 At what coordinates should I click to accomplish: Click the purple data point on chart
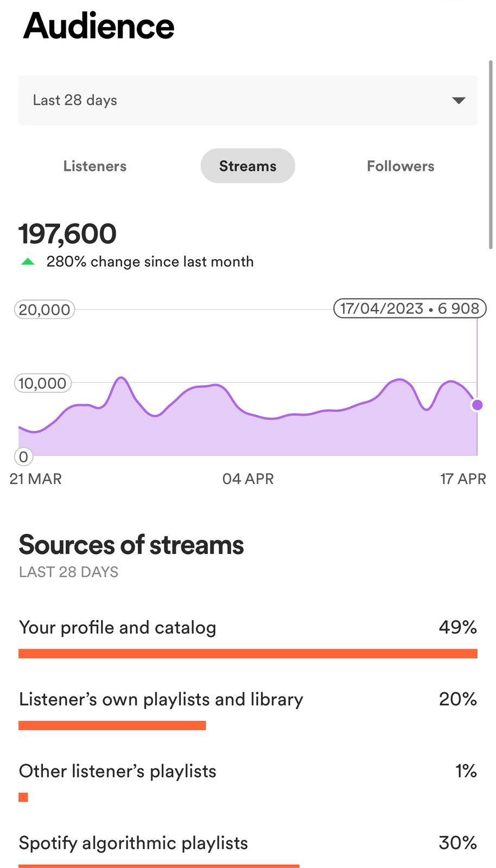click(478, 405)
